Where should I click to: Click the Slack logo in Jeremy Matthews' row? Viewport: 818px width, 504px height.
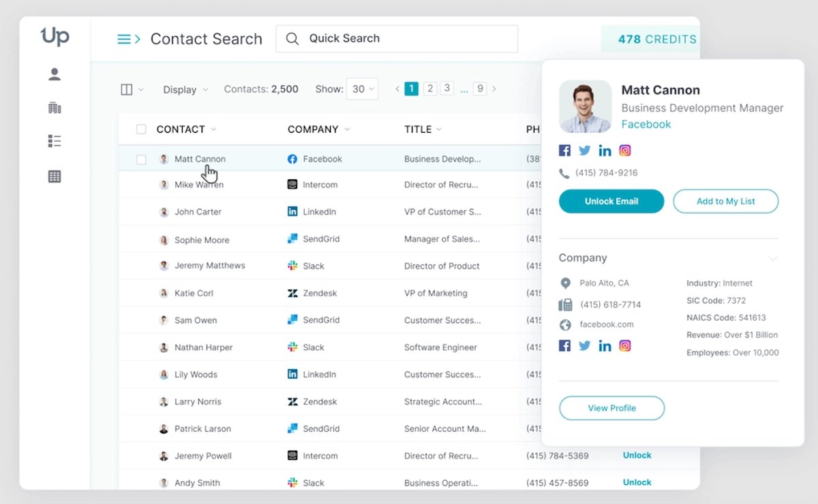click(x=292, y=266)
